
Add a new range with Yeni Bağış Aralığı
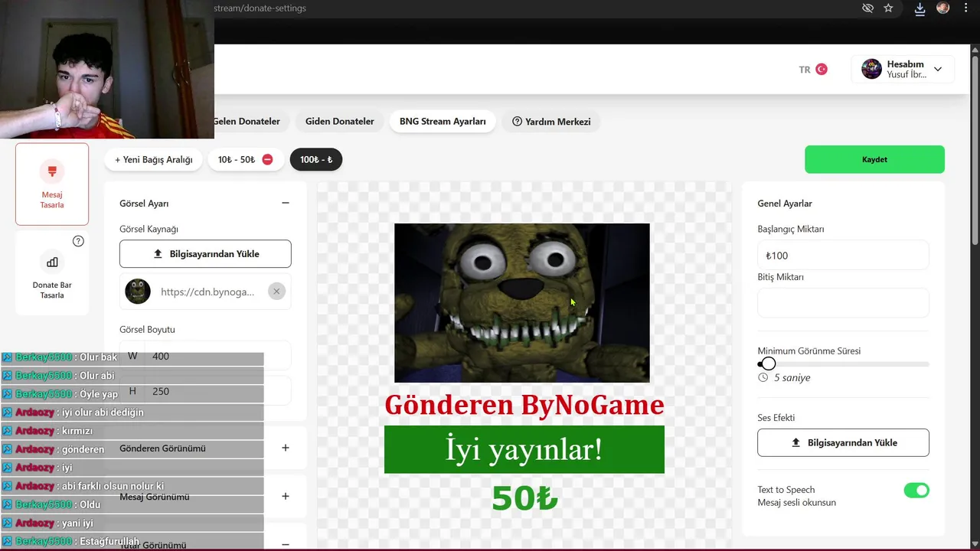pyautogui.click(x=153, y=159)
